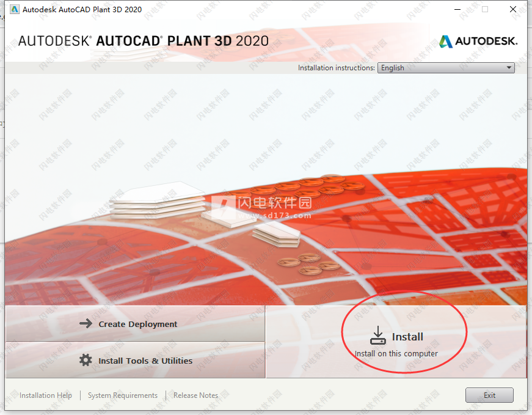Click the Autodesk logo at top right

coord(478,41)
